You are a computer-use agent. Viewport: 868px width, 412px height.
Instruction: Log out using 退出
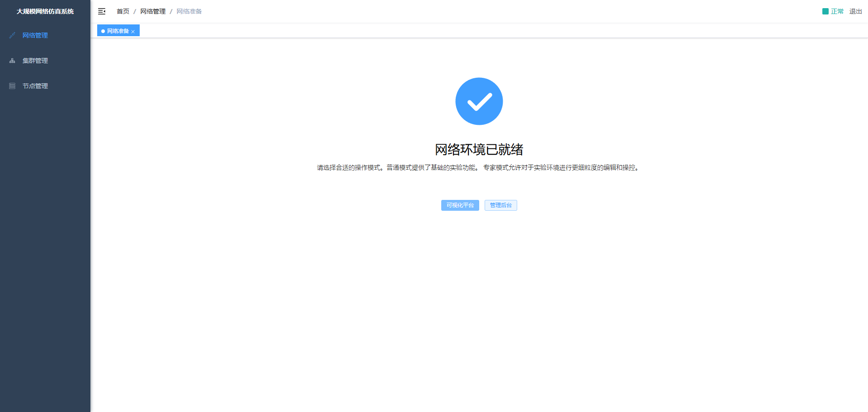tap(855, 11)
